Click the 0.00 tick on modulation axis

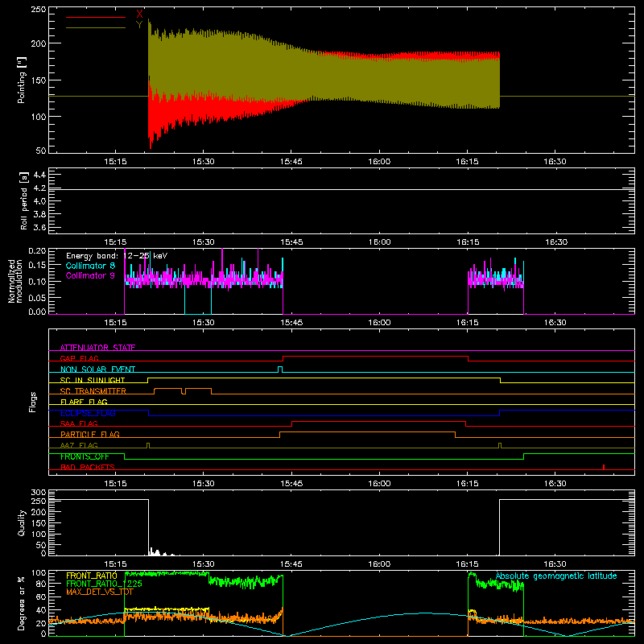[37, 312]
